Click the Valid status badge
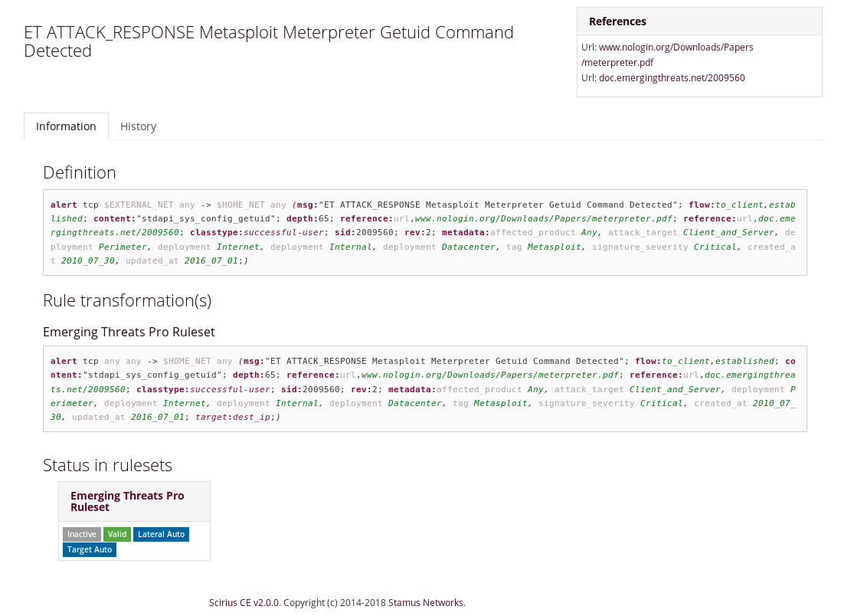The width and height of the screenshot is (841, 616). tap(117, 535)
